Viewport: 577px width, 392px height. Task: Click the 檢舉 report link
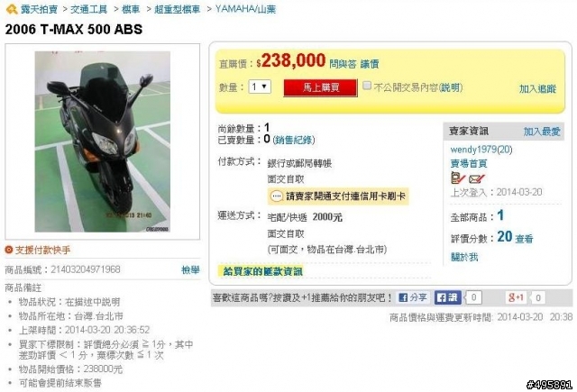[190, 270]
